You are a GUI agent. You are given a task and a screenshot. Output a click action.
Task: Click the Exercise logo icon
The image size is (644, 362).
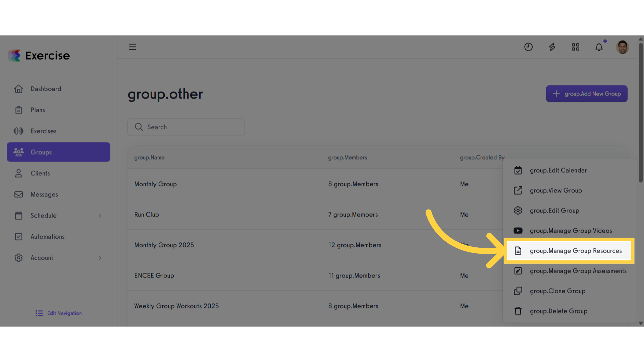click(x=15, y=56)
